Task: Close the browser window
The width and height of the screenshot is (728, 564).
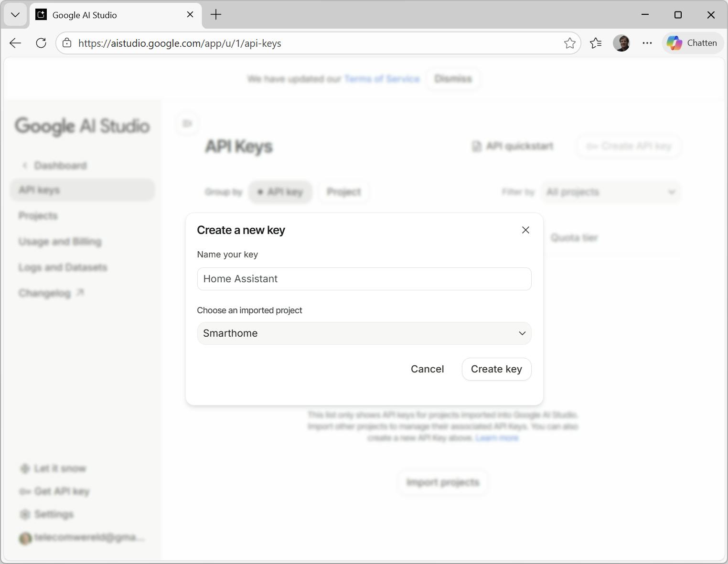Action: [x=711, y=15]
